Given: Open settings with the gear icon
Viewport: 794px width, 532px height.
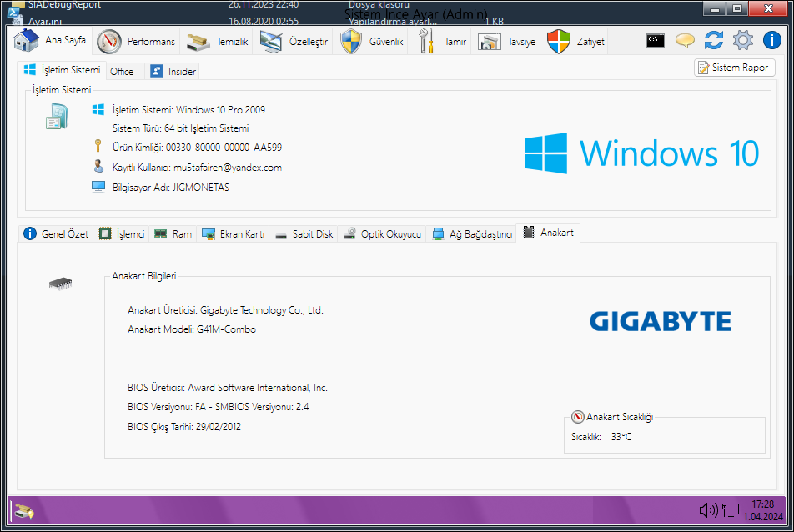Looking at the screenshot, I should [743, 41].
